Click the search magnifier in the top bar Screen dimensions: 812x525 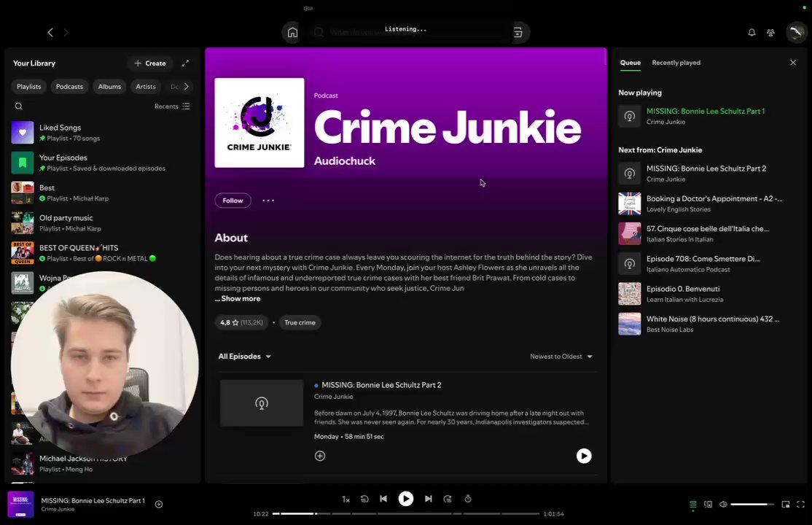(x=319, y=32)
